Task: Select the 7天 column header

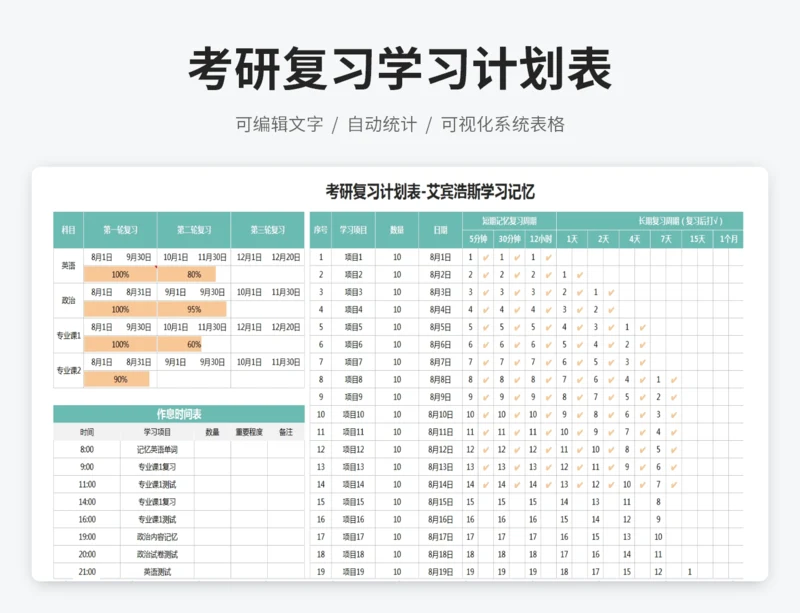Action: pyautogui.click(x=666, y=239)
